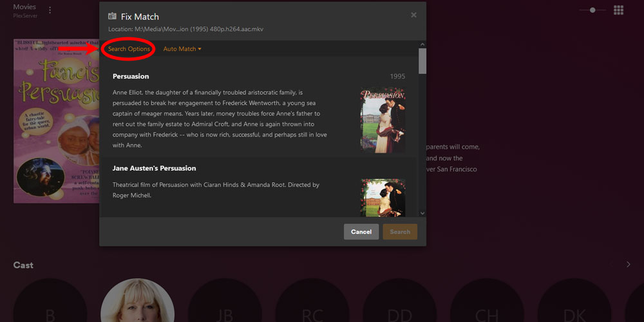Viewport: 644px width, 322px height.
Task: Click the Cast section heading
Action: click(x=23, y=265)
